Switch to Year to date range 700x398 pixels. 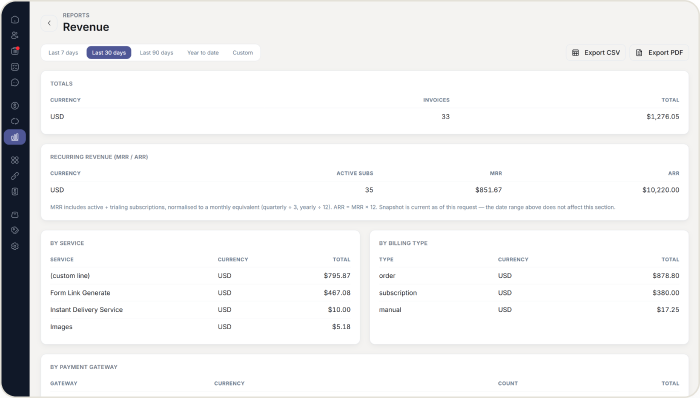pyautogui.click(x=203, y=53)
